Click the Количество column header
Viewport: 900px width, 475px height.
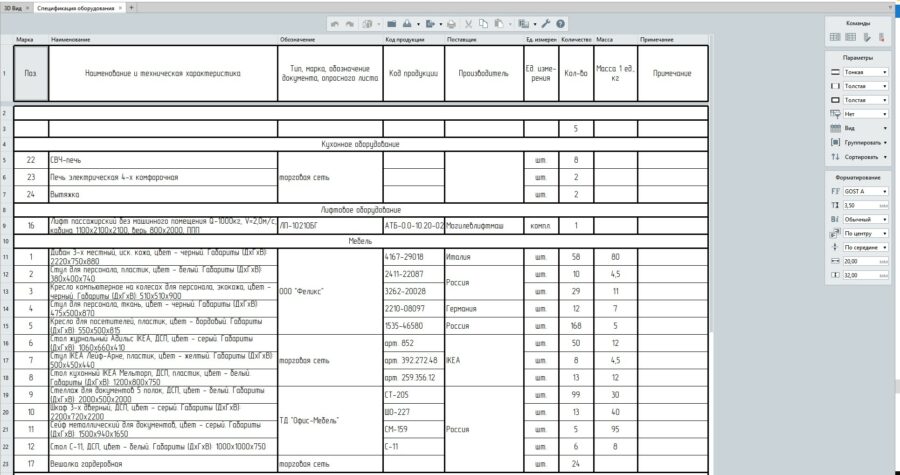pos(576,40)
